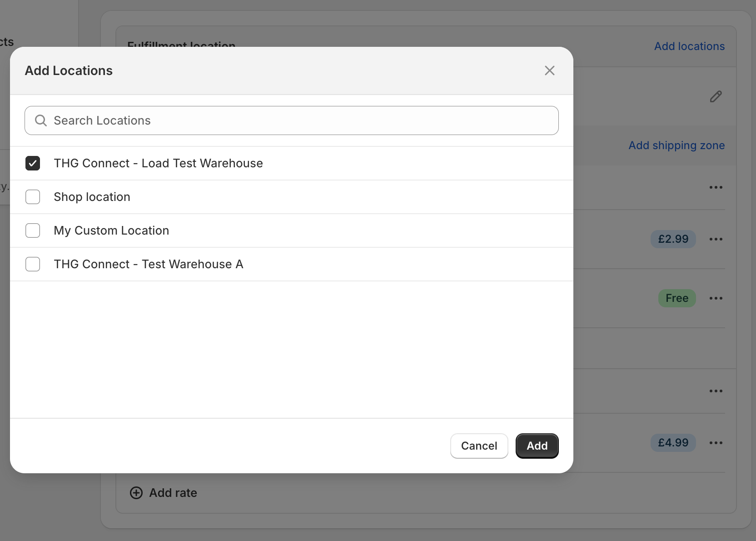Click the £4.99 price badge
Viewport: 756px width, 541px height.
[x=673, y=443]
